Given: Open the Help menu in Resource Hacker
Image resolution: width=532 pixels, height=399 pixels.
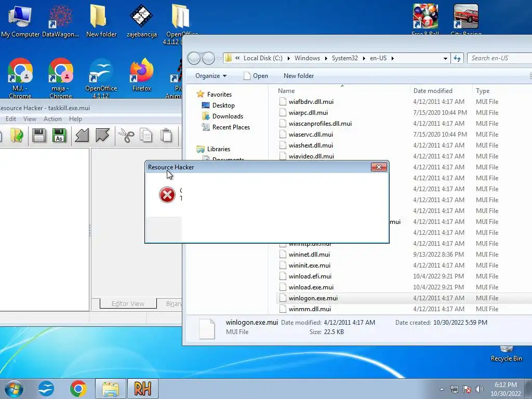Looking at the screenshot, I should coord(75,119).
